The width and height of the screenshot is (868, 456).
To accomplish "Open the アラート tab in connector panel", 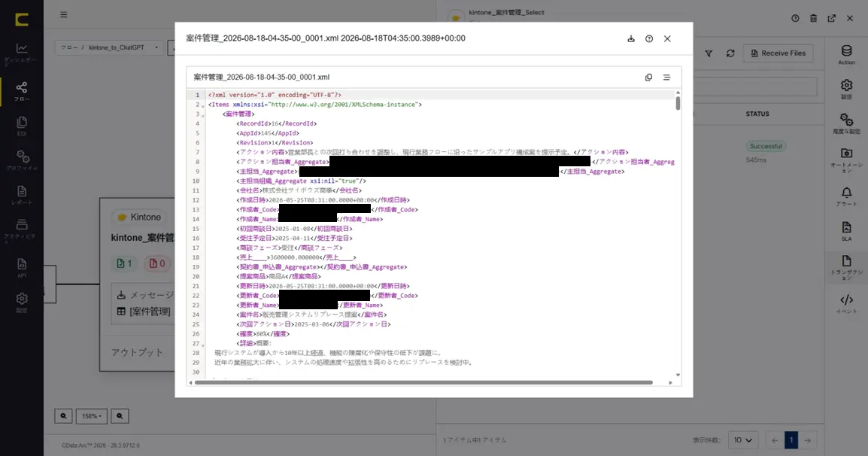I will (846, 196).
